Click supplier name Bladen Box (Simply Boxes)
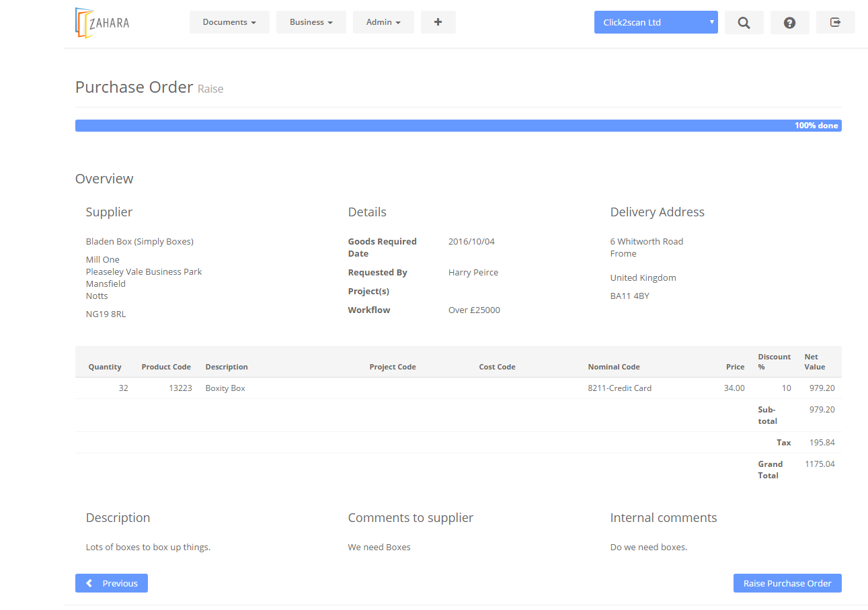The image size is (868, 610). click(x=140, y=241)
